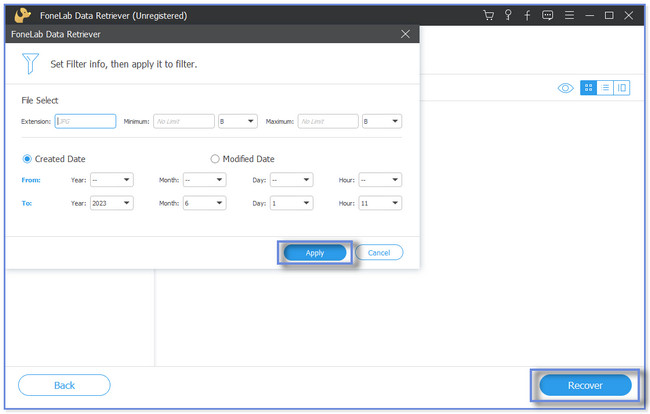Open the From Year dropdown
The height and width of the screenshot is (414, 650).
click(x=112, y=180)
